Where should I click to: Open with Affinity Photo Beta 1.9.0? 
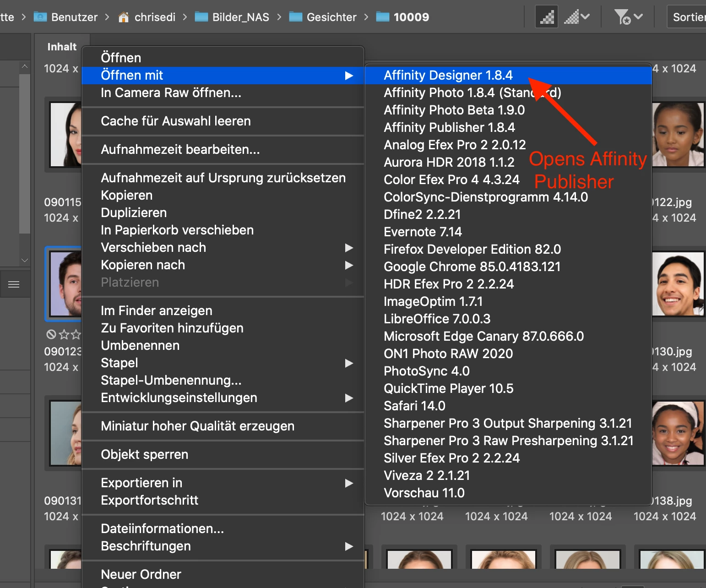pos(508,110)
